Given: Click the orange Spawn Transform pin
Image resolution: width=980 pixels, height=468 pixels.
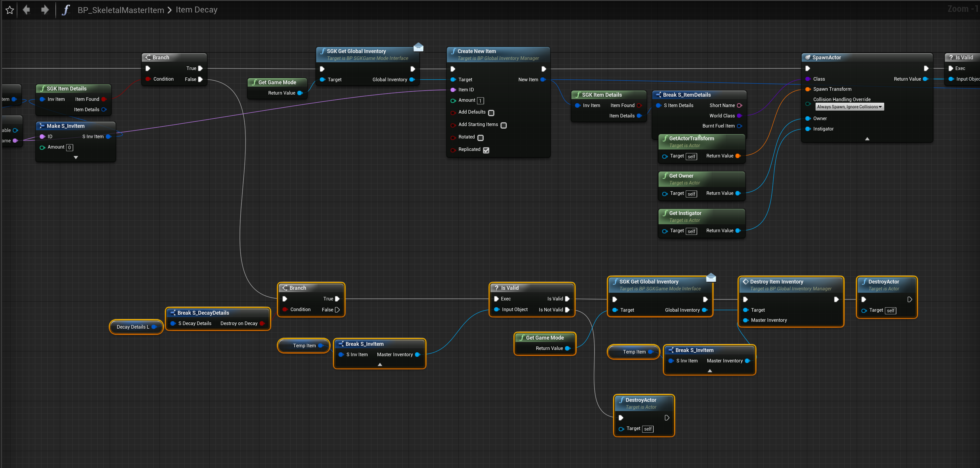Looking at the screenshot, I should tap(808, 89).
